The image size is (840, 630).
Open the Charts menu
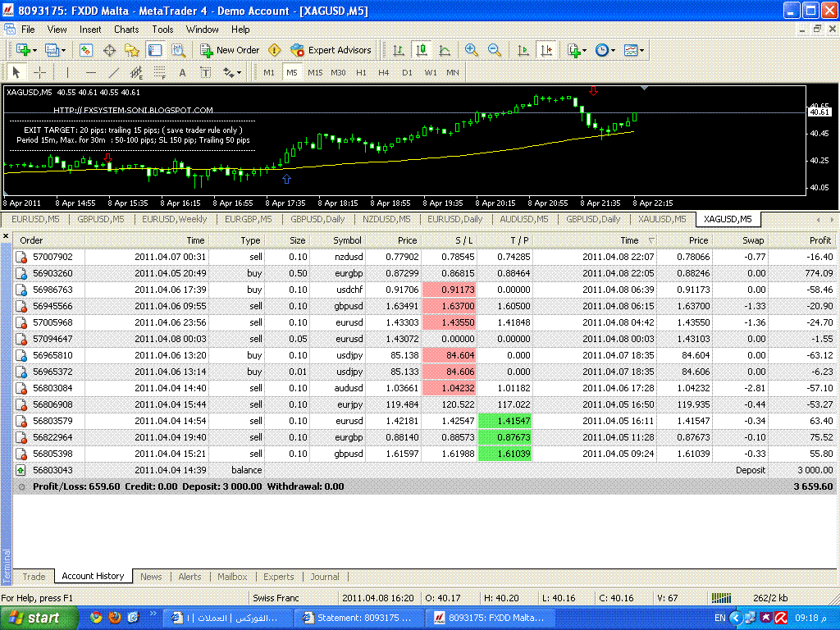tap(126, 30)
